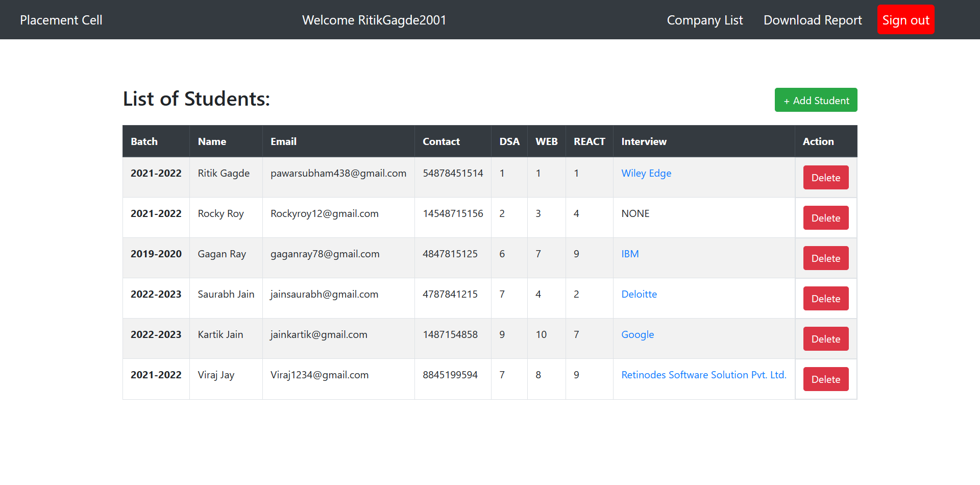980x485 pixels.
Task: Open the Company List page
Action: click(705, 20)
